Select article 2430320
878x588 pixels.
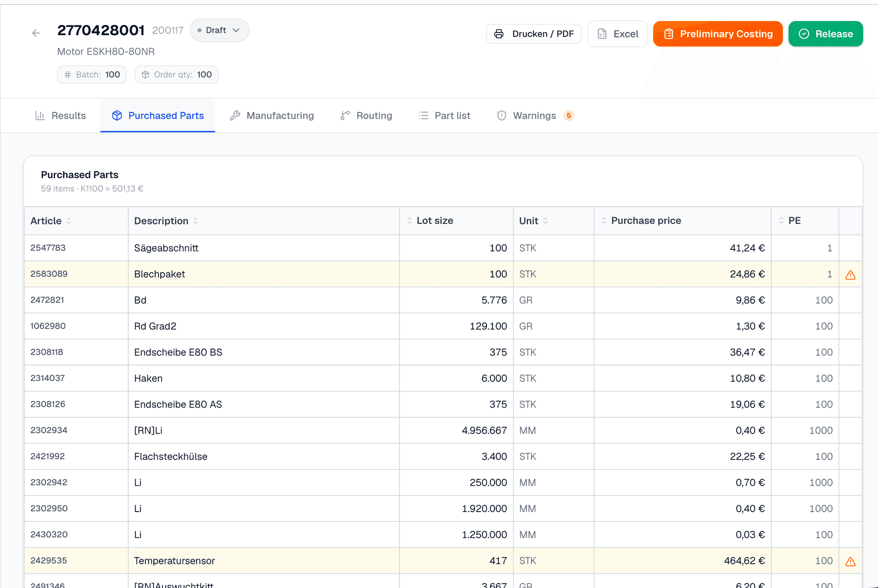[x=49, y=534]
